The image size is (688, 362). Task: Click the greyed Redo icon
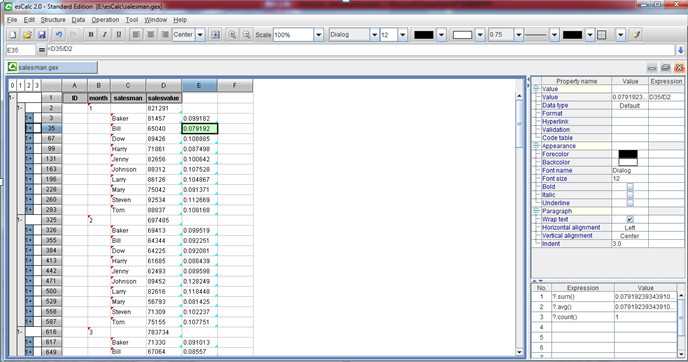tap(73, 35)
